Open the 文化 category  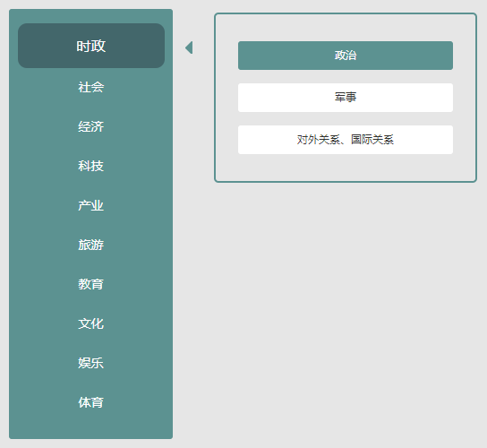point(91,323)
